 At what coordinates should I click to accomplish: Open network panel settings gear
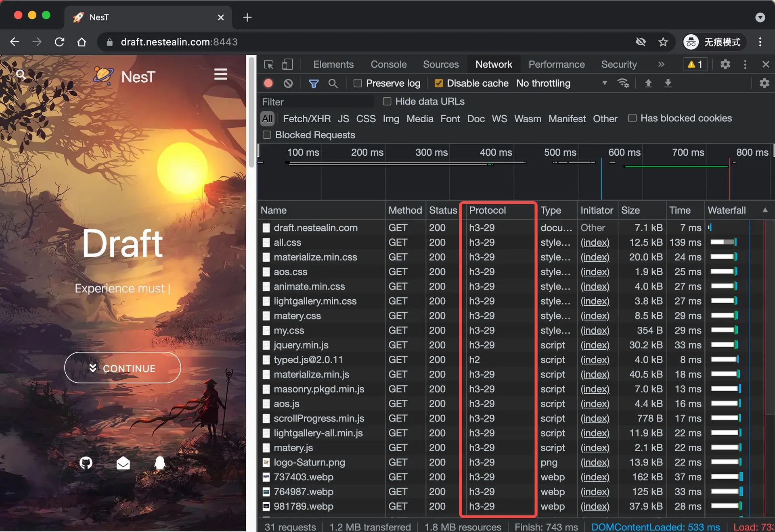click(764, 83)
